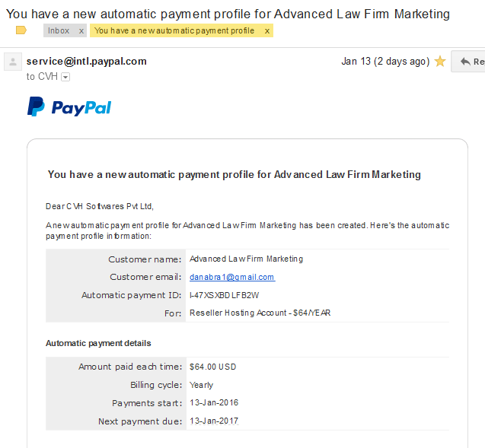The width and height of the screenshot is (485, 448).
Task: Click the 'to CVH' recipient text
Action: pyautogui.click(x=42, y=76)
